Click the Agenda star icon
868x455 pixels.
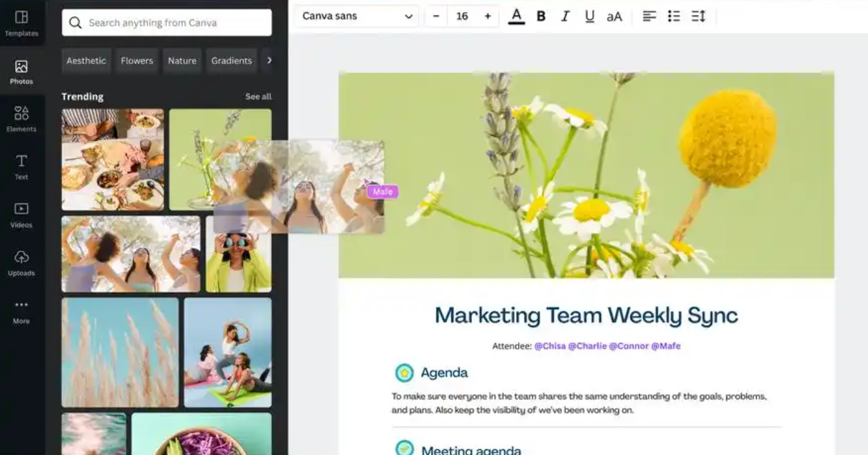pyautogui.click(x=404, y=373)
